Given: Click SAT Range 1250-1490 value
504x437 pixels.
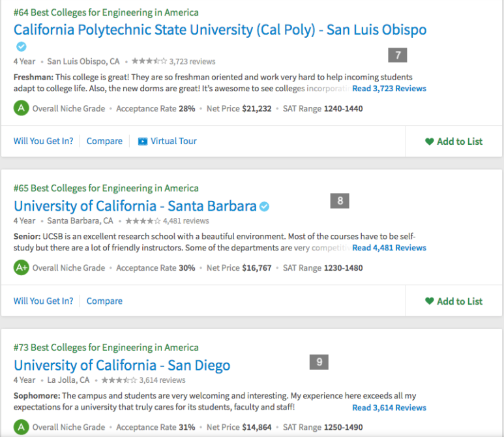Looking at the screenshot, I should pyautogui.click(x=344, y=427).
